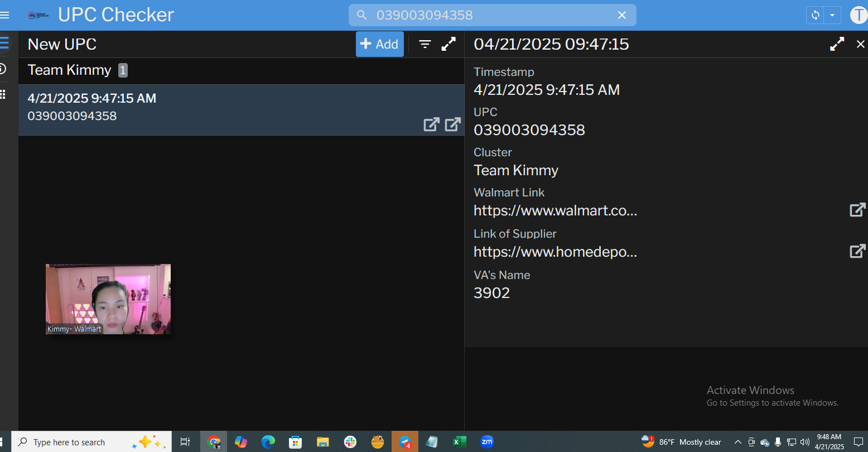Expand the record detail panel to fullscreen

pos(837,44)
